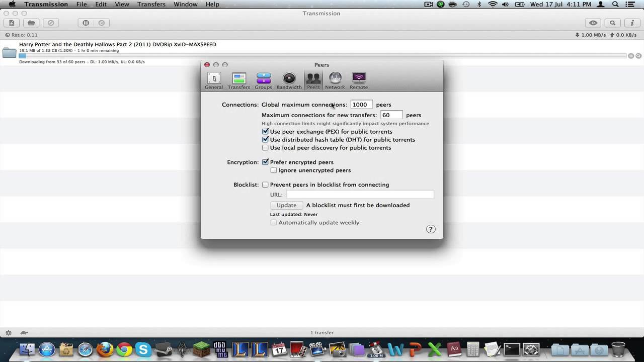644x362 pixels.
Task: Click the filter search toolbar icon
Action: [612, 23]
